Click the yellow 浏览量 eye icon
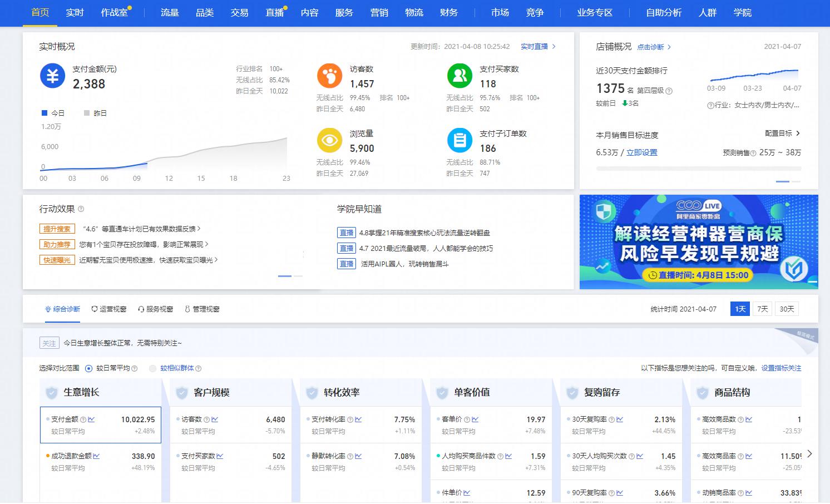Screen dimensions: 830x504 (329, 142)
